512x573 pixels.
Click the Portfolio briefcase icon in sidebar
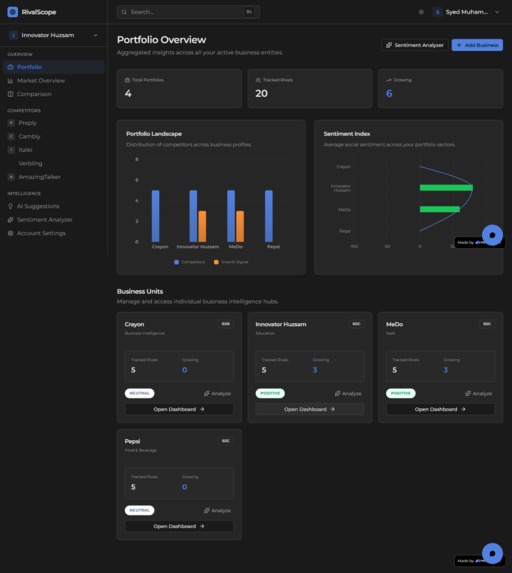click(10, 67)
